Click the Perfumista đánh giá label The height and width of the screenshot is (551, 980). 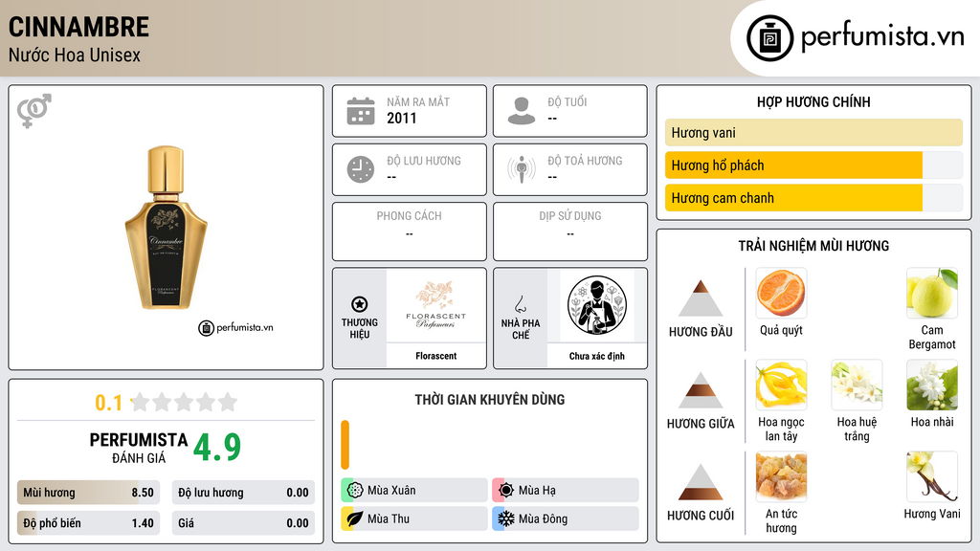[x=138, y=448]
